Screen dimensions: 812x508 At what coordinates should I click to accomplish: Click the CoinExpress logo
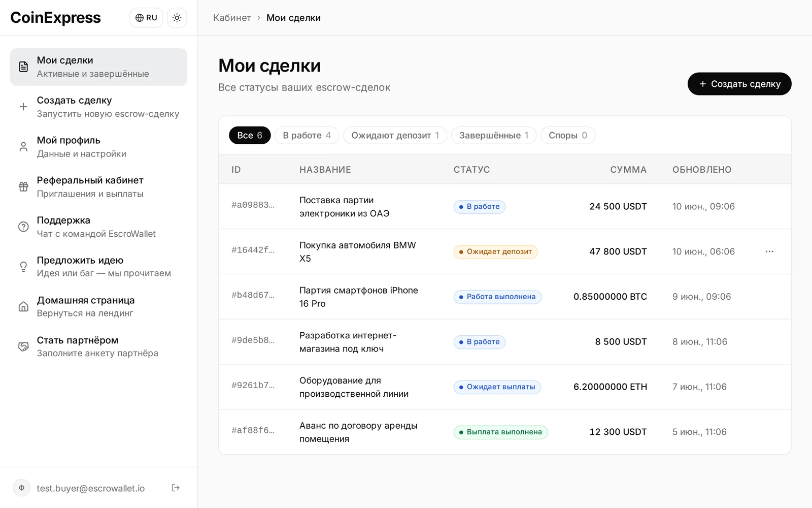click(56, 18)
